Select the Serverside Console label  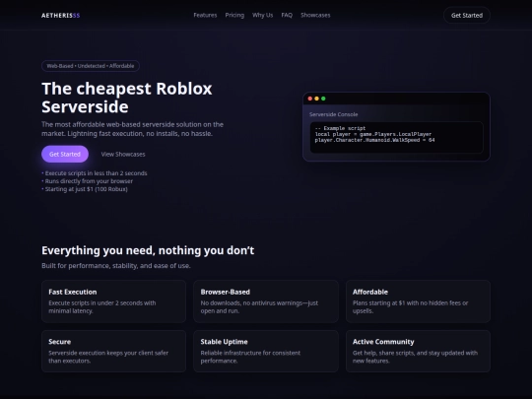(333, 114)
